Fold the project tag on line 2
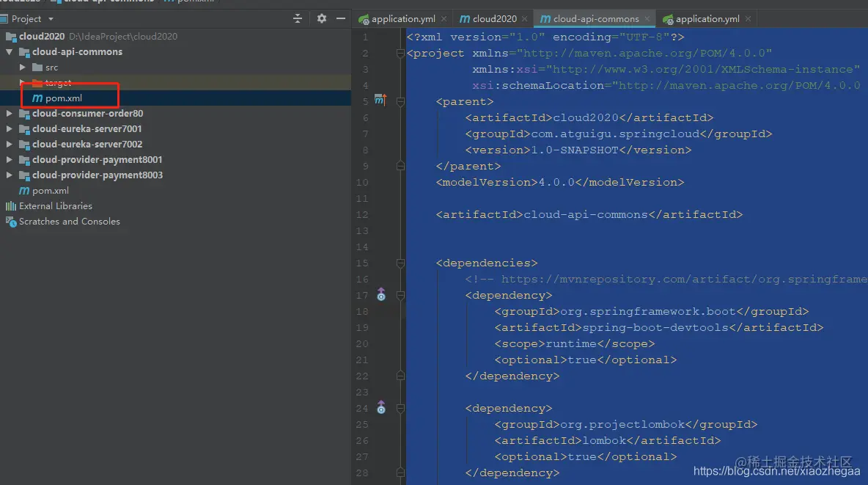This screenshot has height=485, width=868. 401,54
